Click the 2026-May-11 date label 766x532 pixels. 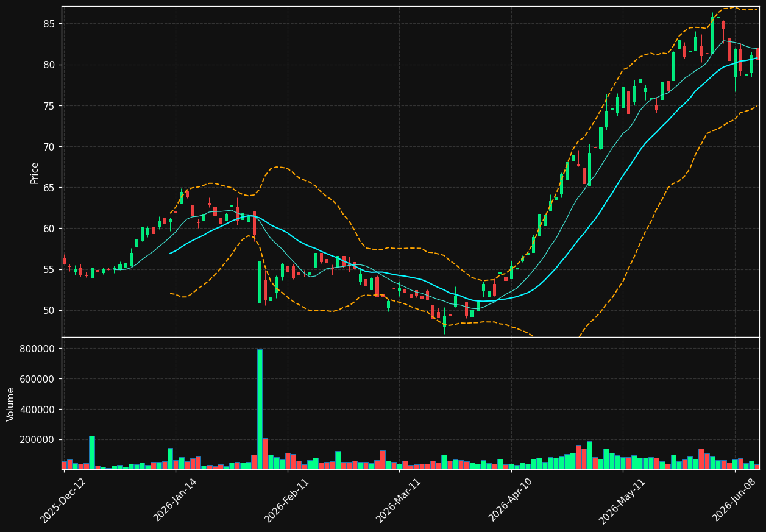click(622, 501)
